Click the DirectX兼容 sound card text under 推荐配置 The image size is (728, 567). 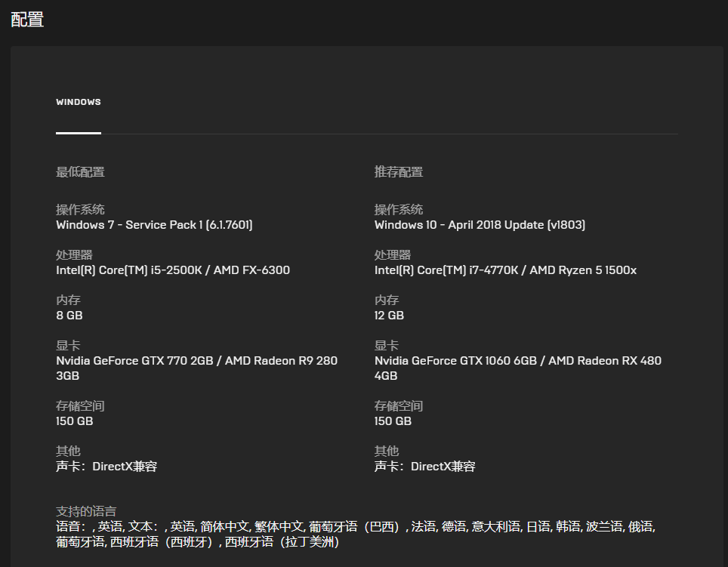pyautogui.click(x=425, y=467)
